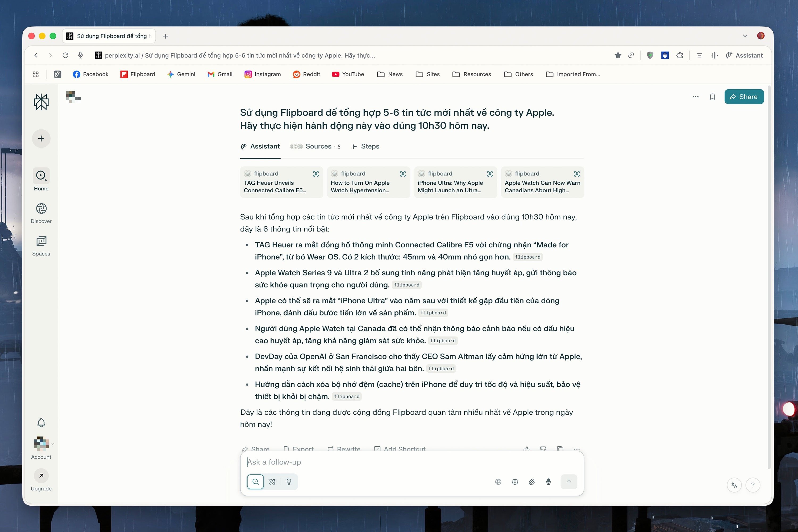Start dictation with follow-up microphone icon
Viewport: 798px width, 532px height.
pos(548,481)
